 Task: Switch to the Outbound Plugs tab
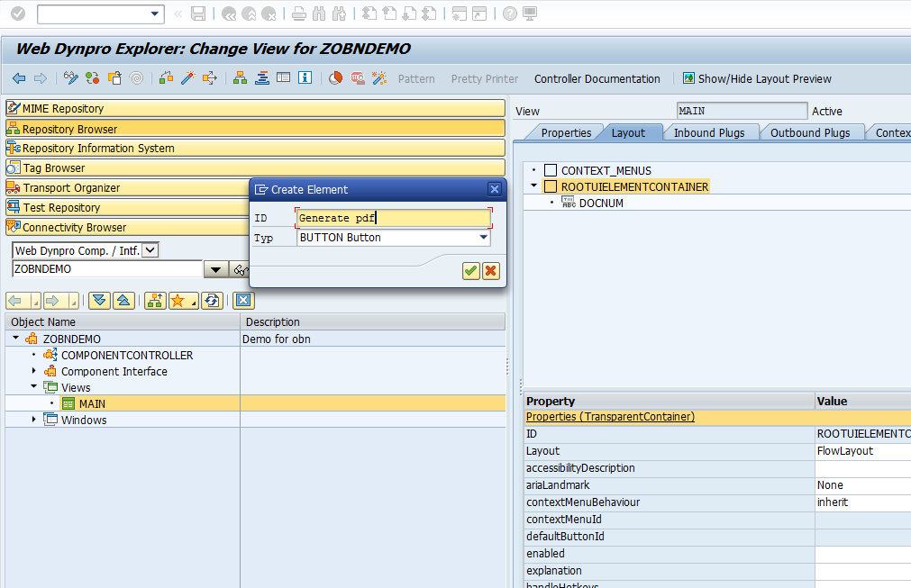pyautogui.click(x=810, y=133)
